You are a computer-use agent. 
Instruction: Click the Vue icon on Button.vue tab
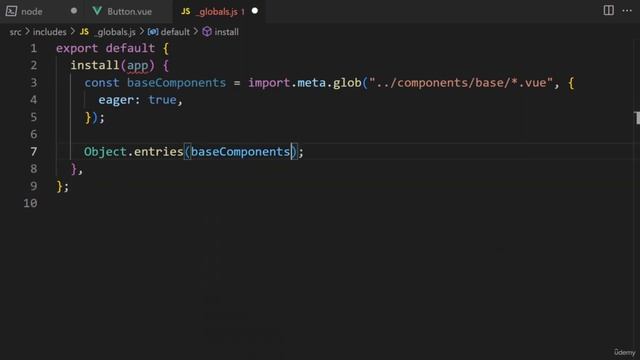click(x=97, y=11)
